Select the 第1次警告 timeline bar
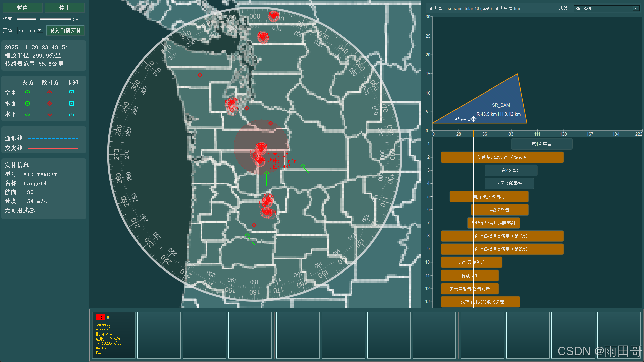Screen dimensions: 644x362 pos(541,144)
